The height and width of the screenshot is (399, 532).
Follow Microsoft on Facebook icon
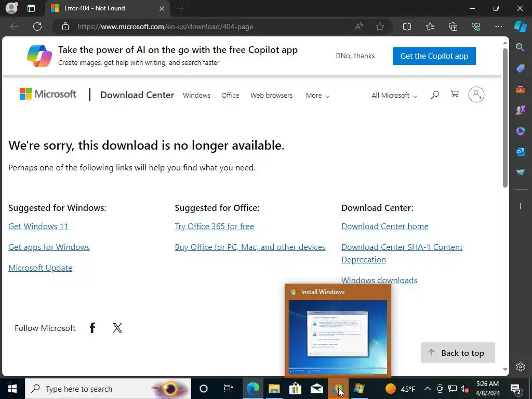pos(92,328)
